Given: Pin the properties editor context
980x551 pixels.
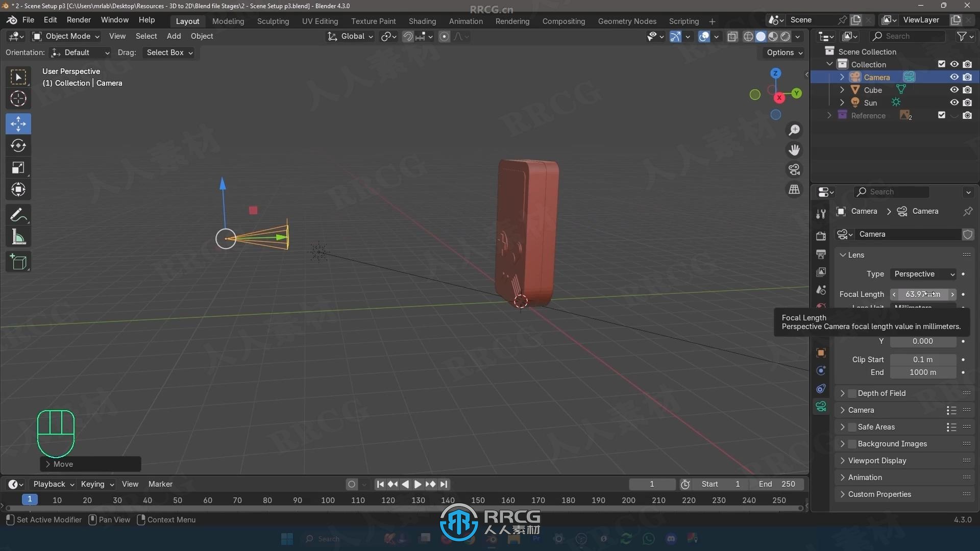Looking at the screenshot, I should pos(968,211).
